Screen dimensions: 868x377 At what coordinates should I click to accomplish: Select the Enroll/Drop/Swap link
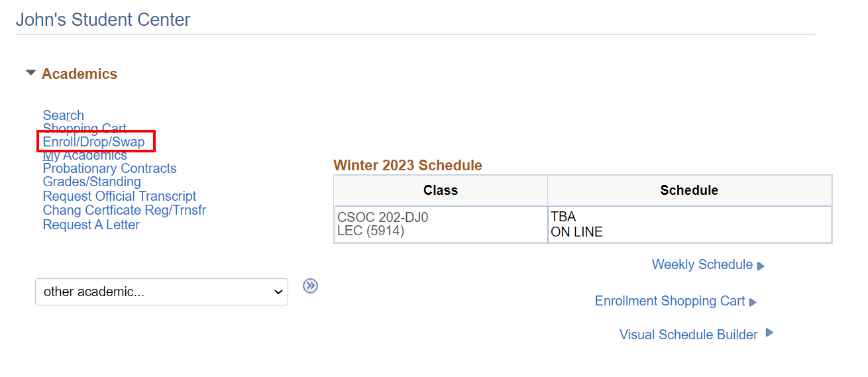[x=93, y=142]
